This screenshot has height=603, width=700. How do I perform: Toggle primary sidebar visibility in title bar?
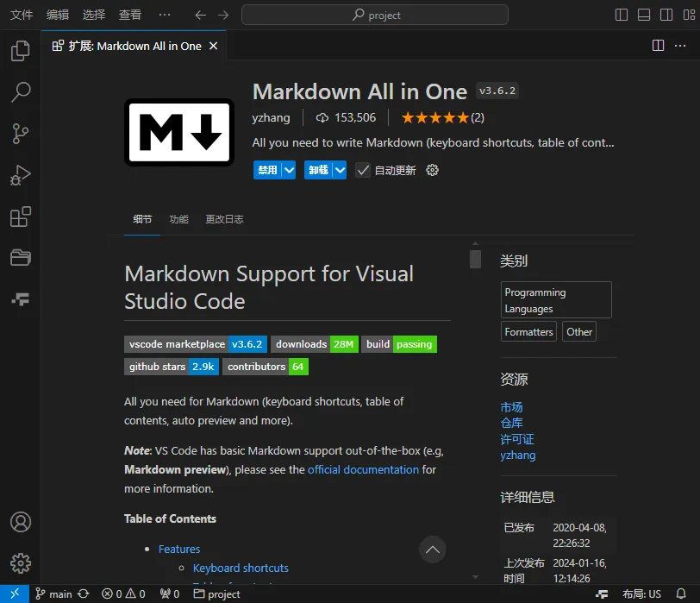tap(622, 15)
